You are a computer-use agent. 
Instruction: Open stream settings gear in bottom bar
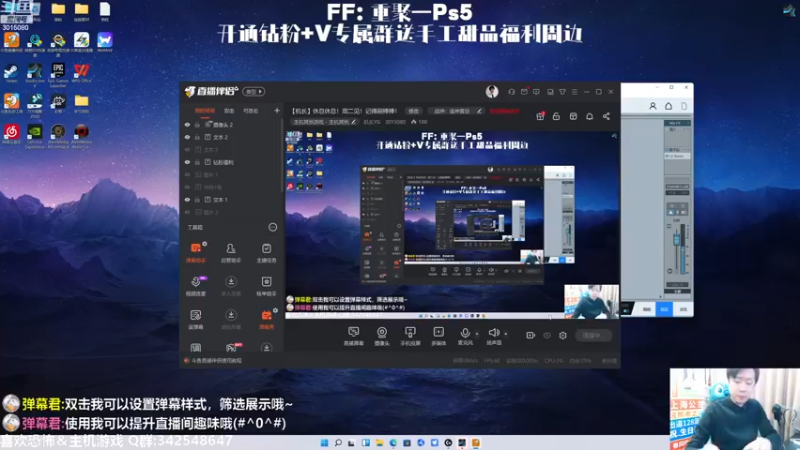click(563, 335)
